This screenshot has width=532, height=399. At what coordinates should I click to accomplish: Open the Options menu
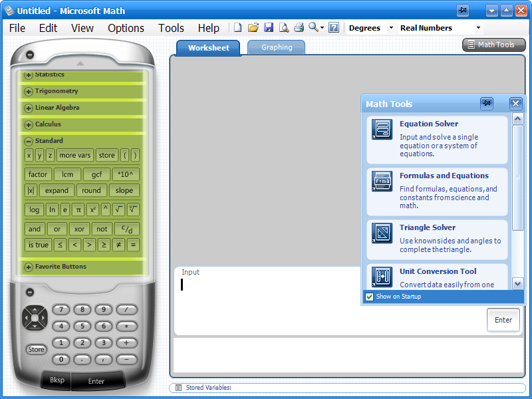pos(126,28)
